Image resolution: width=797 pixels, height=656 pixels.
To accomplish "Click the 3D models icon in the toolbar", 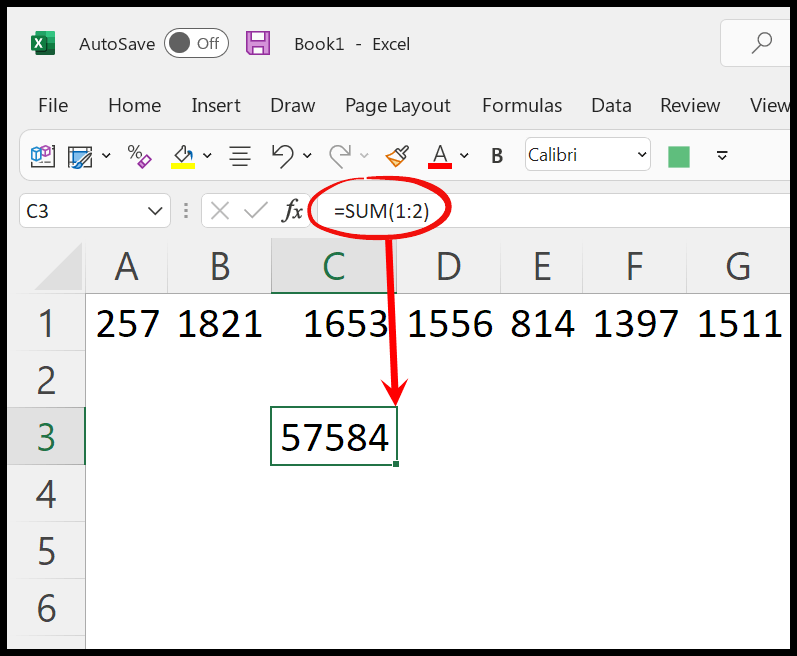I will pos(43,155).
